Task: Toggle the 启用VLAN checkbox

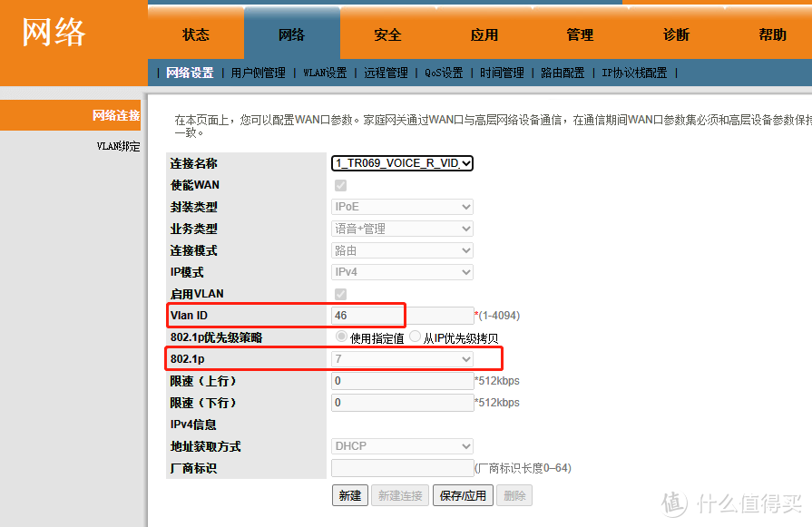Action: [x=341, y=294]
